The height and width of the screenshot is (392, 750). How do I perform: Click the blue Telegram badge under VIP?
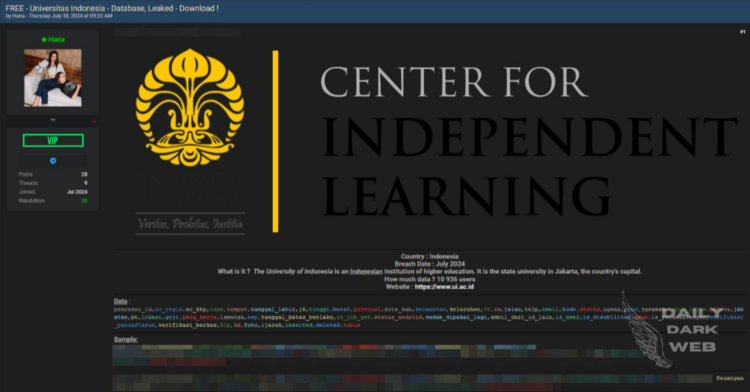click(x=53, y=161)
